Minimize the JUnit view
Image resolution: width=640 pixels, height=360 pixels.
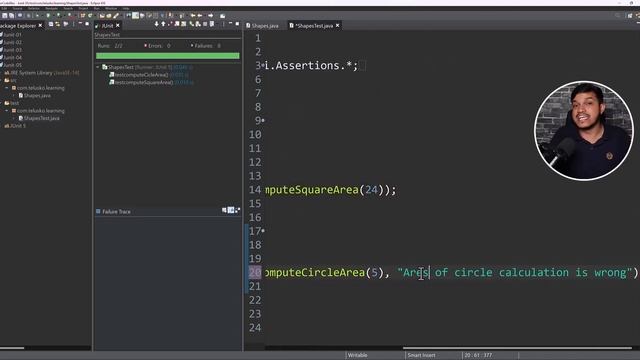click(230, 24)
